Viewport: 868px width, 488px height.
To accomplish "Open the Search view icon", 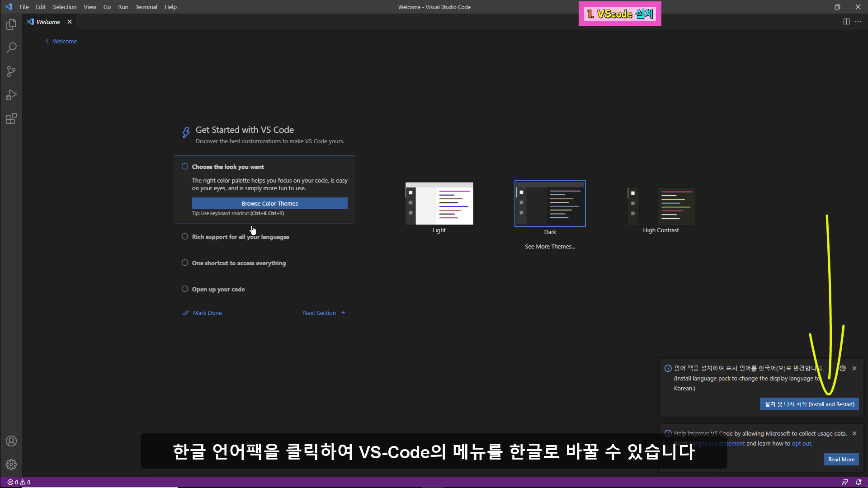I will click(11, 48).
